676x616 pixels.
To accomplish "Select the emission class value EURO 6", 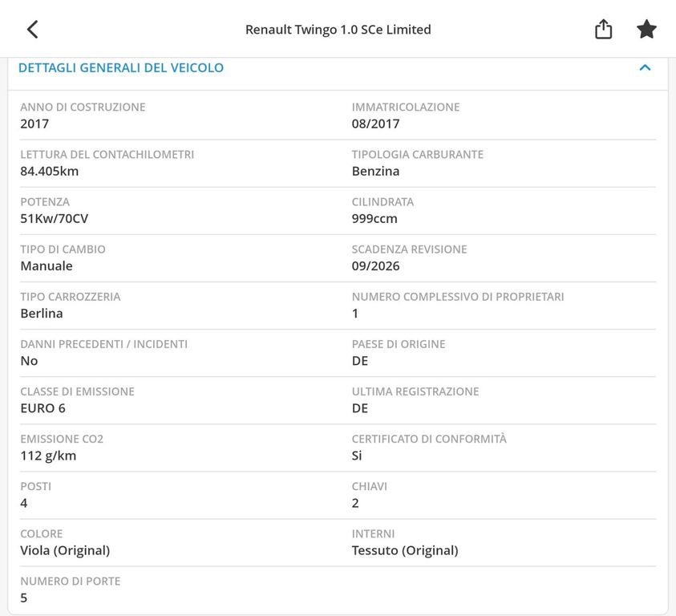I will [x=43, y=408].
